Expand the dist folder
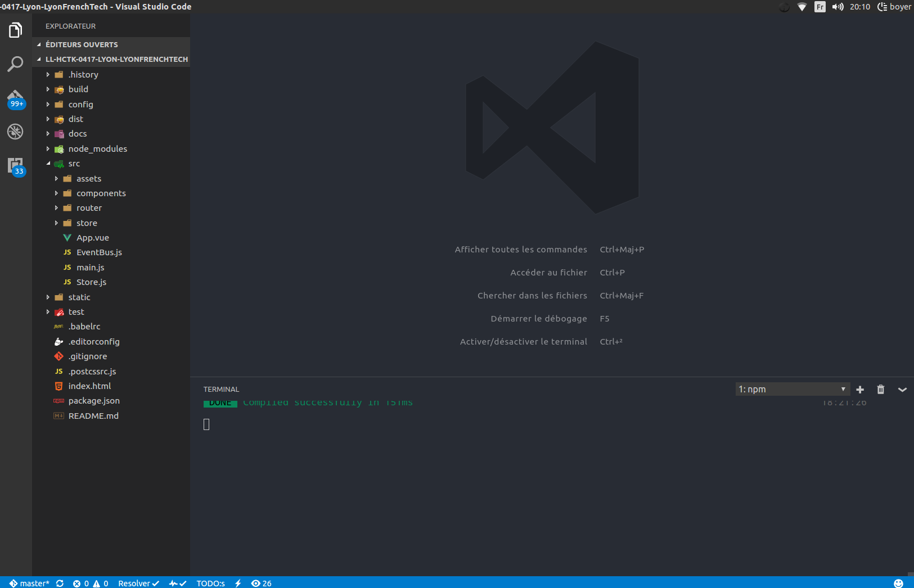The width and height of the screenshot is (914, 588). point(111,119)
